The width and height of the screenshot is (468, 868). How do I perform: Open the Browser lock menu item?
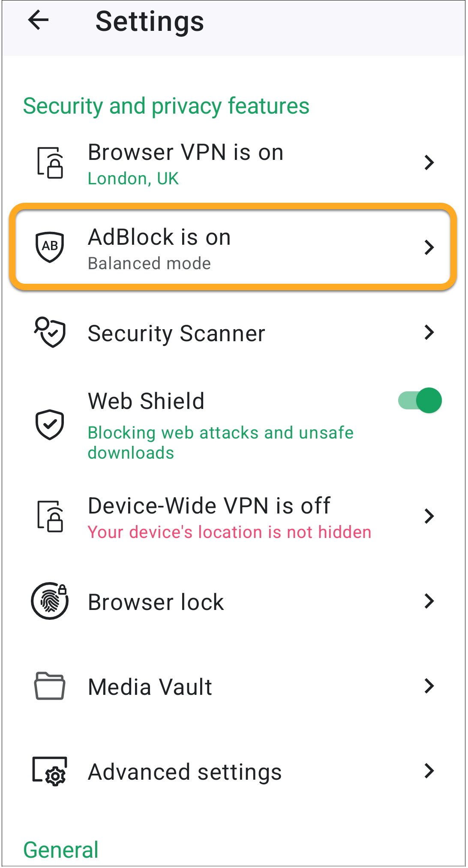click(156, 602)
